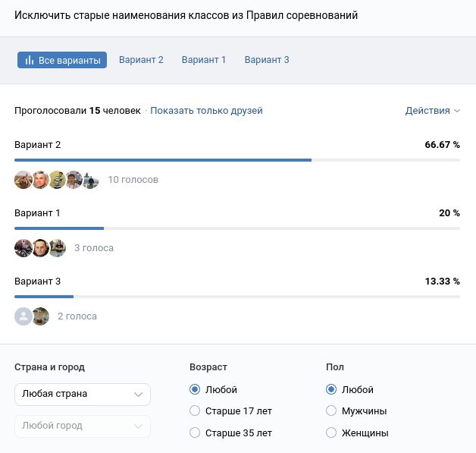This screenshot has width=476, height=453.
Task: Open the 10 голосов voters list
Action: 133,180
